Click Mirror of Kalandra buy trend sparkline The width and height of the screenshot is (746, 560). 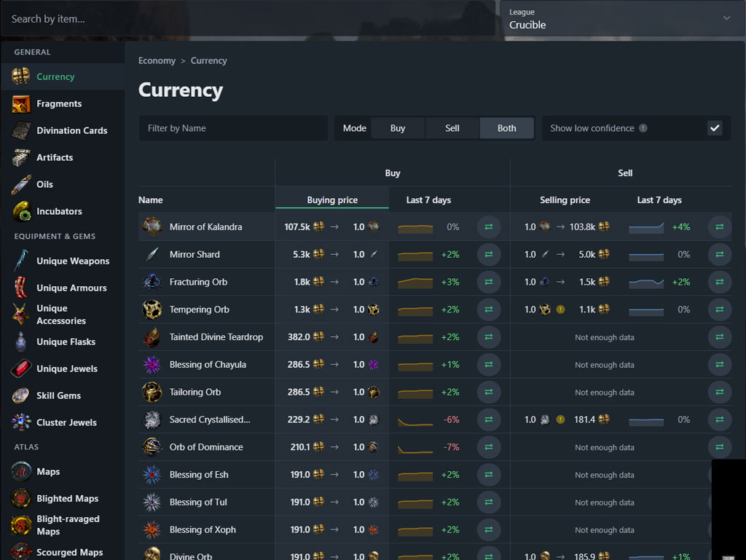click(415, 228)
